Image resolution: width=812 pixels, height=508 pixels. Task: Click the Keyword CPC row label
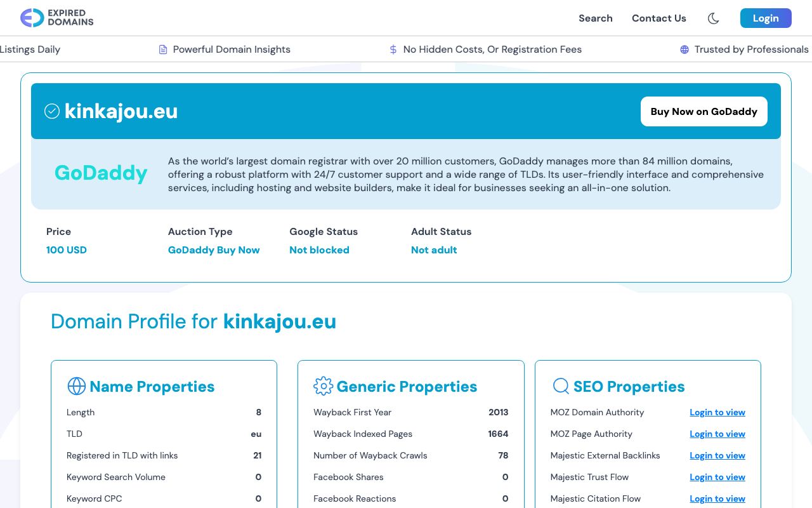(95, 498)
